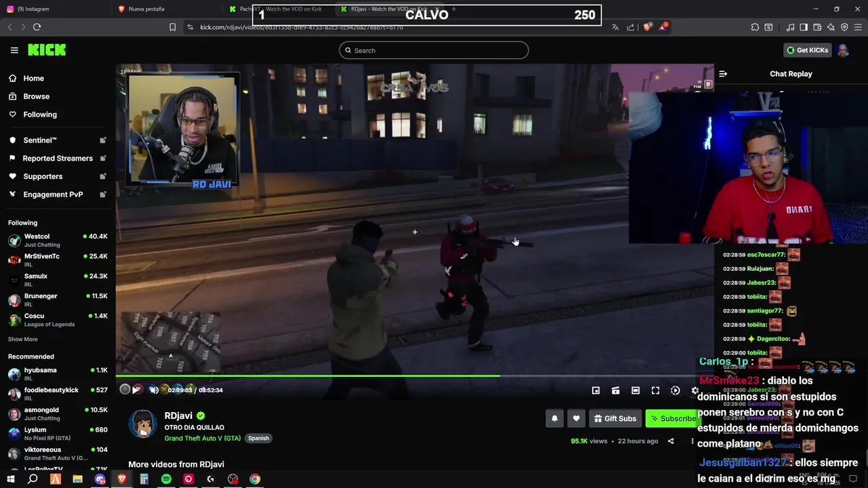This screenshot has width=868, height=488.
Task: Collapse the Chat Replay panel
Action: [723, 74]
